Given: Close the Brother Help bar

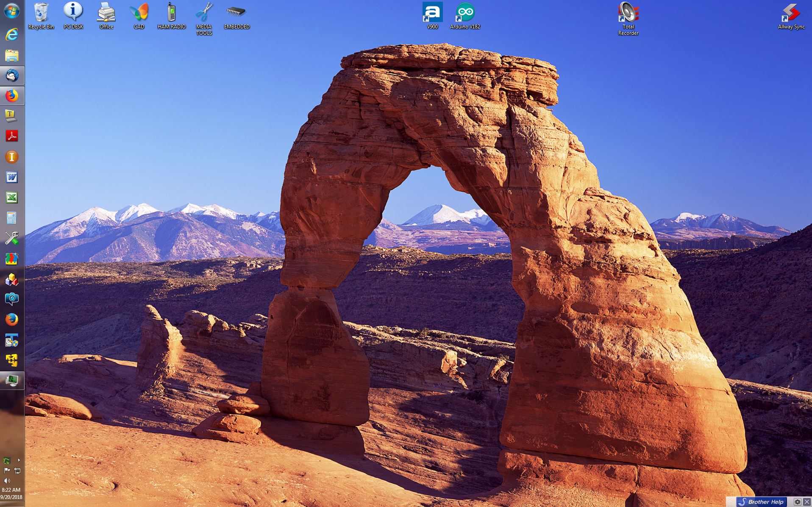Looking at the screenshot, I should [x=806, y=502].
